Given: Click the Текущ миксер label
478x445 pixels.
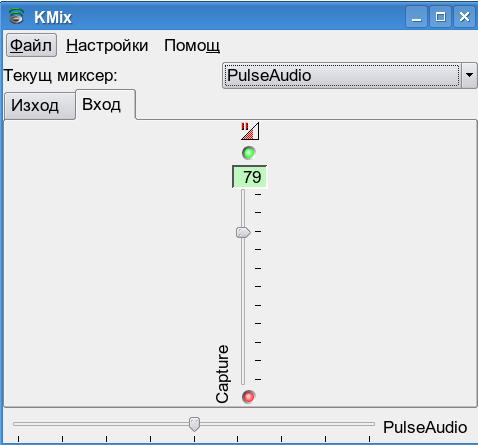Looking at the screenshot, I should click(60, 75).
